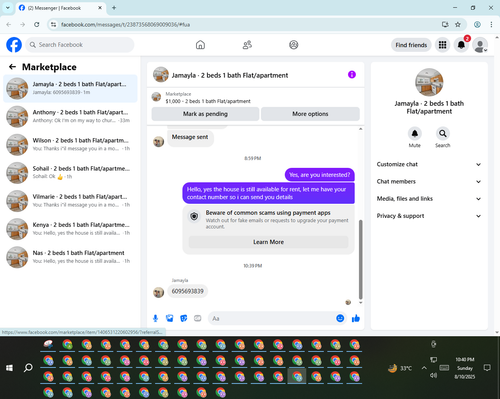Open the notifications bell icon
Image resolution: width=500 pixels, height=399 pixels.
tap(461, 45)
